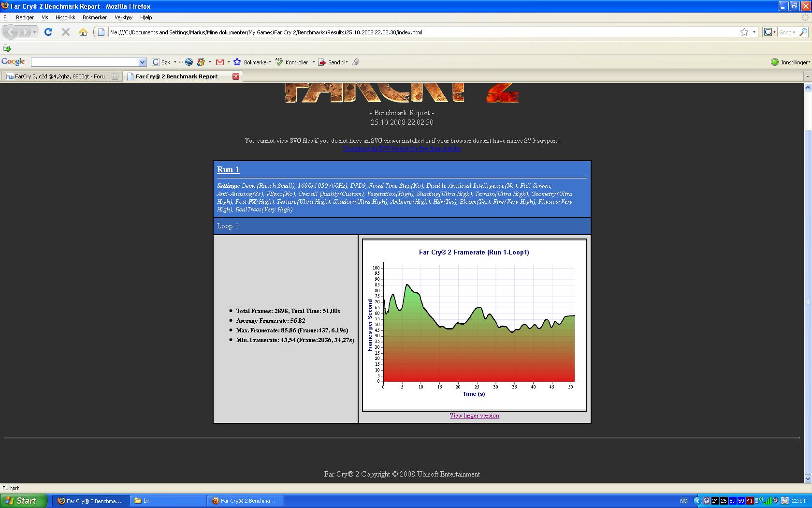Click the Download an SVG Viewer link
The image size is (812, 508).
(402, 149)
